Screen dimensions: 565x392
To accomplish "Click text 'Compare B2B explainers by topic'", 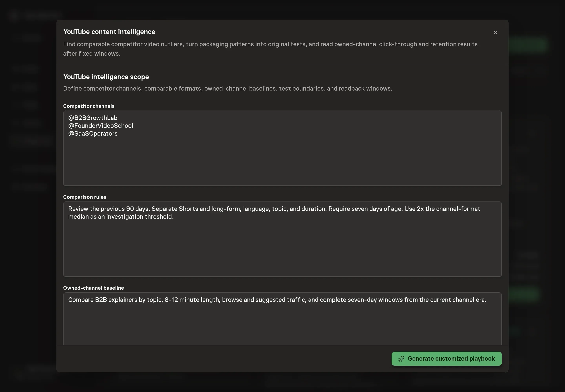I will pyautogui.click(x=116, y=300).
